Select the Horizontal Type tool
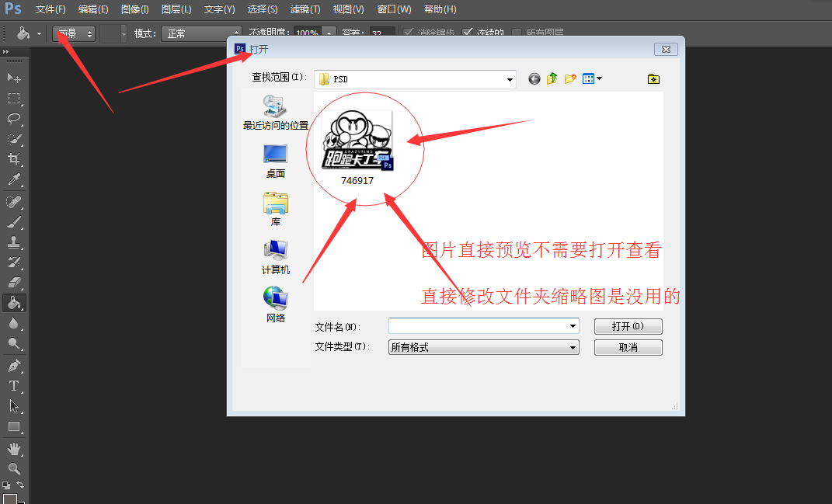The image size is (832, 504). pos(14,386)
